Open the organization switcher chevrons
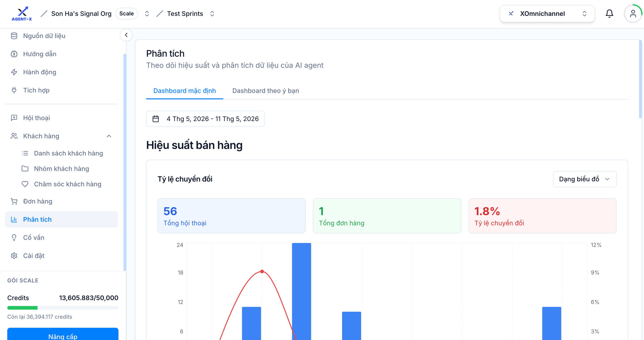Image resolution: width=644 pixels, height=340 pixels. click(x=147, y=13)
